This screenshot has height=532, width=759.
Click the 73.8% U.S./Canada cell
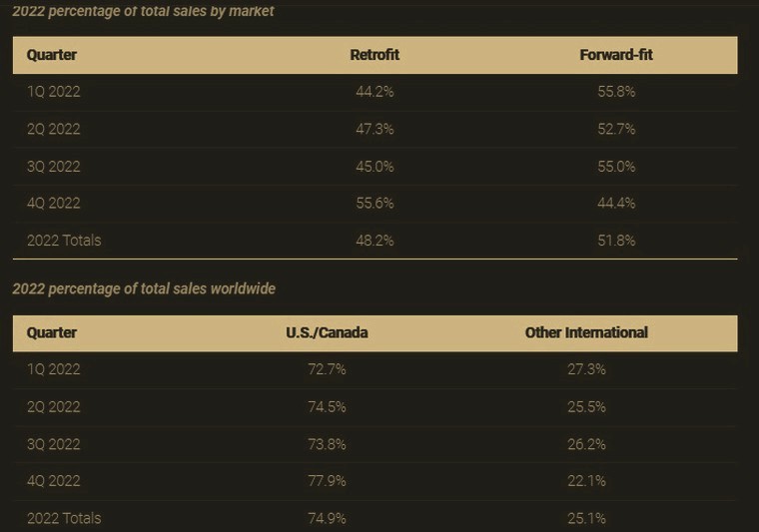[327, 444]
